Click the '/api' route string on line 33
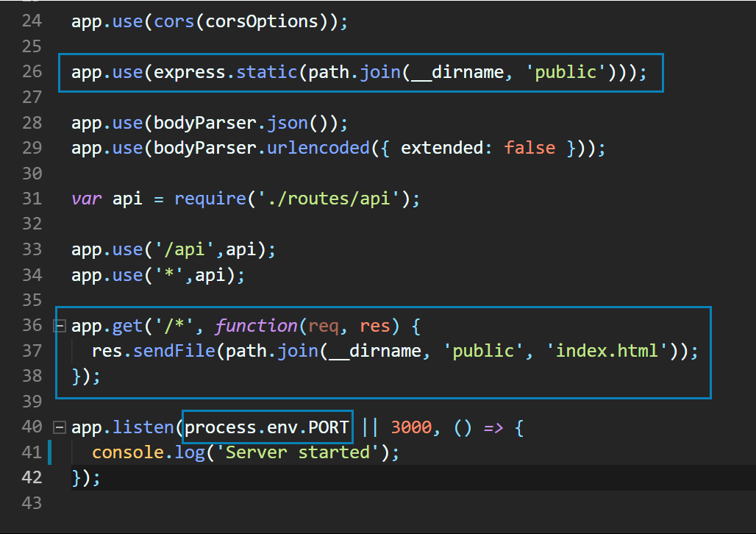756x534 pixels. point(184,249)
